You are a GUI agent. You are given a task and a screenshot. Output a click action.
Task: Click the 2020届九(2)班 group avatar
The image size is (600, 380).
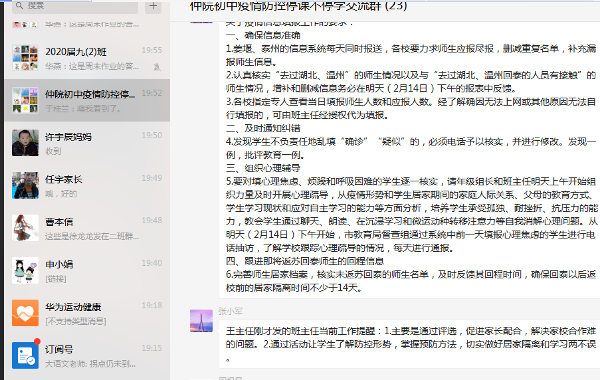click(x=25, y=58)
